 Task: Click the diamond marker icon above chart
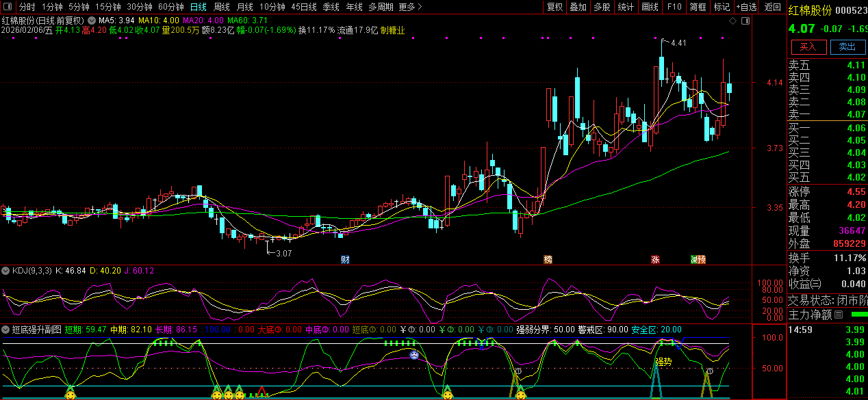click(x=732, y=21)
